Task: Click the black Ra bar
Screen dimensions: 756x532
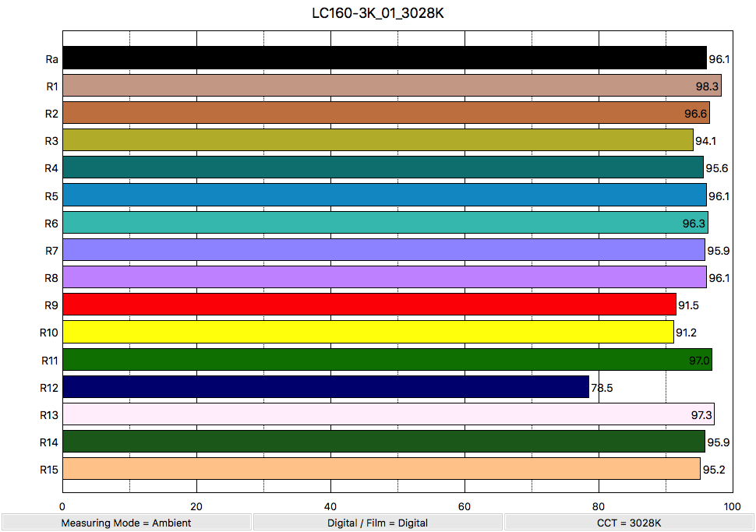Action: pyautogui.click(x=383, y=58)
